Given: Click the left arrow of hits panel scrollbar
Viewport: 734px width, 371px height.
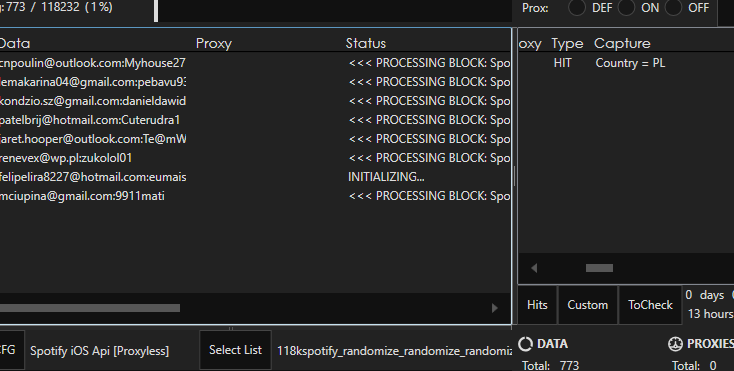Looking at the screenshot, I should coord(534,268).
